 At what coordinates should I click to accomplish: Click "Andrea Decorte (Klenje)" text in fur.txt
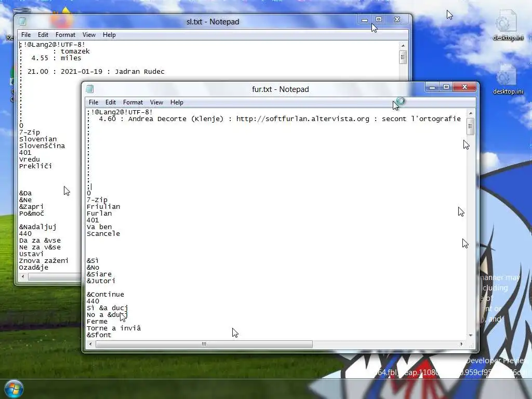[x=176, y=119]
